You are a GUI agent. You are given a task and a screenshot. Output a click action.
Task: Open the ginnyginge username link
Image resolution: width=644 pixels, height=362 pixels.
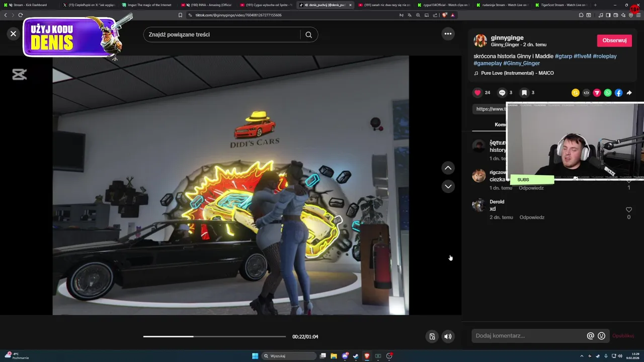click(x=507, y=38)
